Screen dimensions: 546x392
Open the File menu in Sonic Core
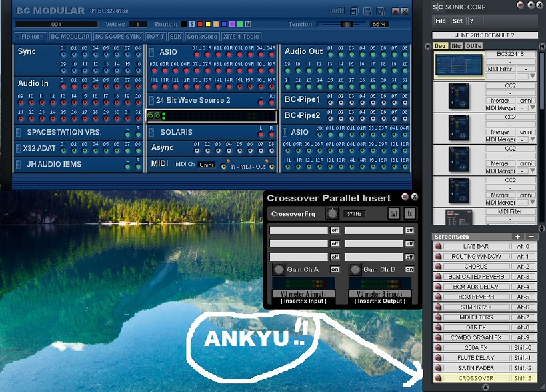pos(441,21)
